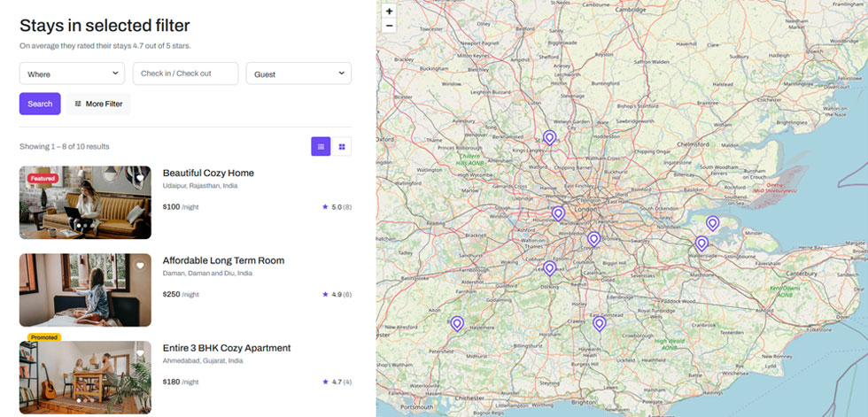The width and height of the screenshot is (868, 417).
Task: Click the Entire 3 BHK Cozy Apartment photo
Action: [x=85, y=377]
